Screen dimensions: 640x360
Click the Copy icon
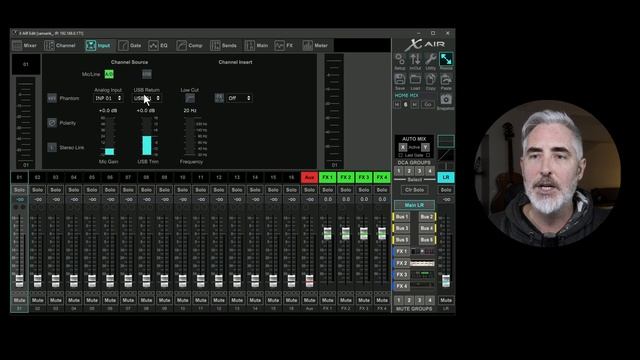pos(431,79)
